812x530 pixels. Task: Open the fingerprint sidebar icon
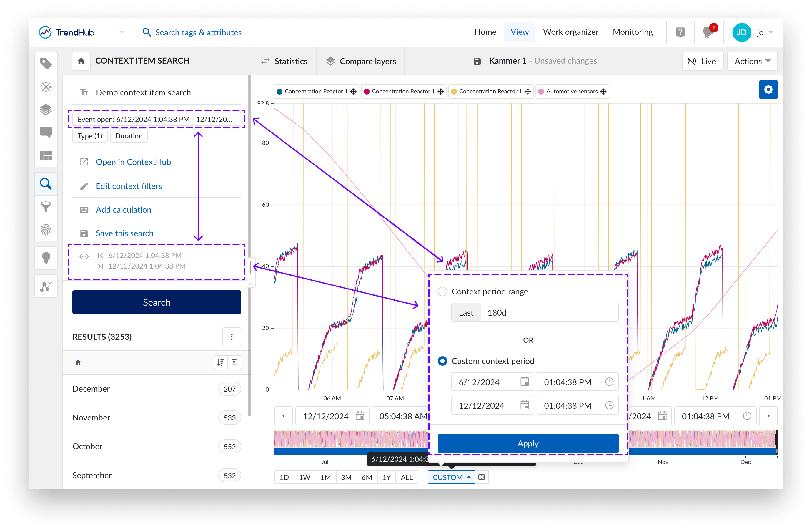coord(46,230)
